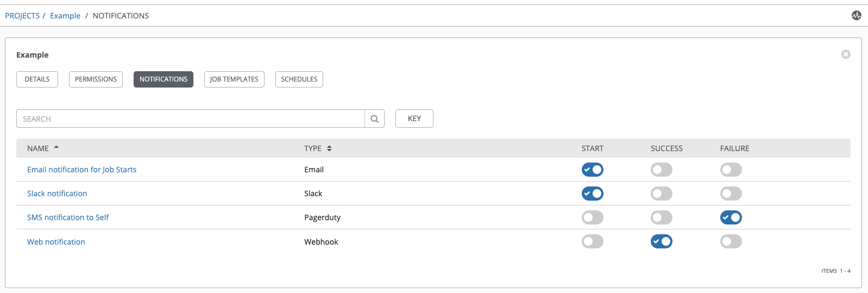Disable Start toggle for Slack notification
The image size is (868, 293).
point(592,194)
